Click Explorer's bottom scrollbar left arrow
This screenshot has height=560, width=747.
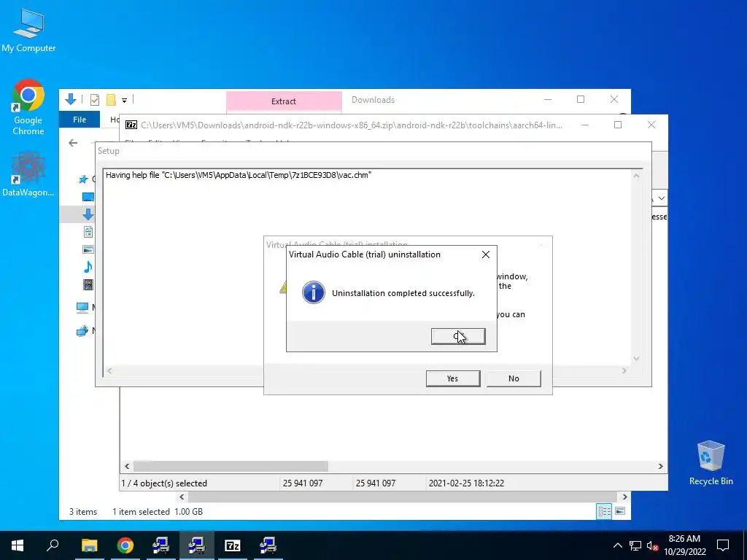[x=182, y=497]
